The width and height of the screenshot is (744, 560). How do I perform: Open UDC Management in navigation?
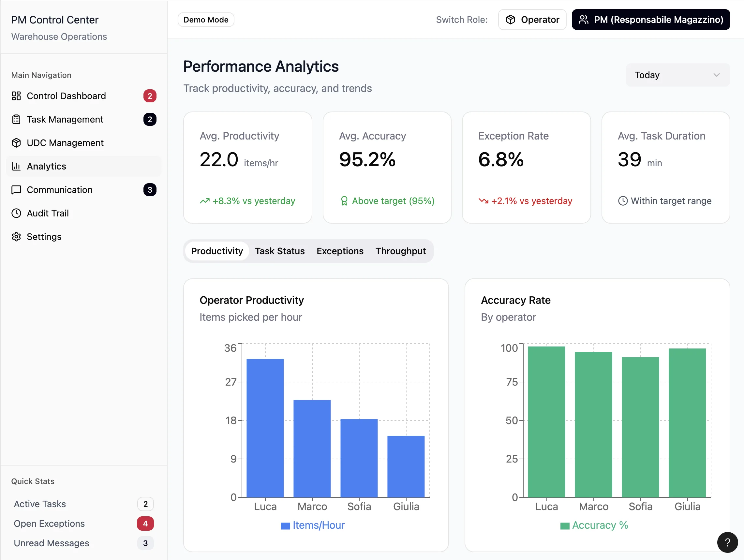click(x=84, y=143)
